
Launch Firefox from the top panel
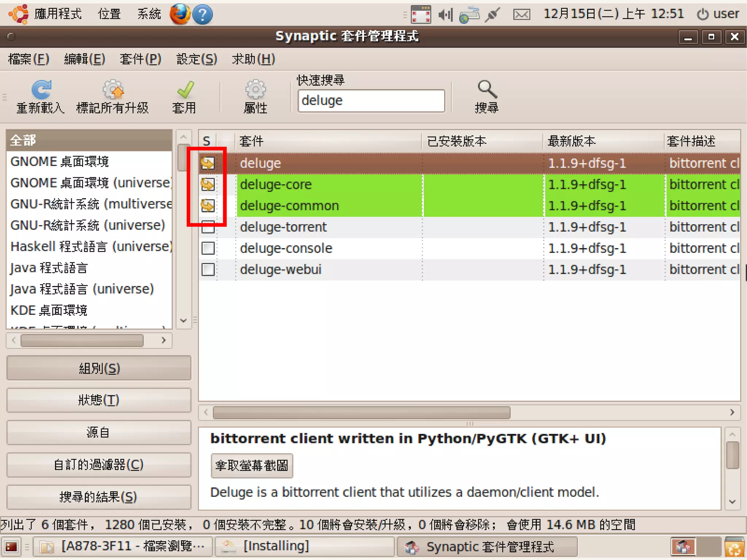[x=180, y=14]
